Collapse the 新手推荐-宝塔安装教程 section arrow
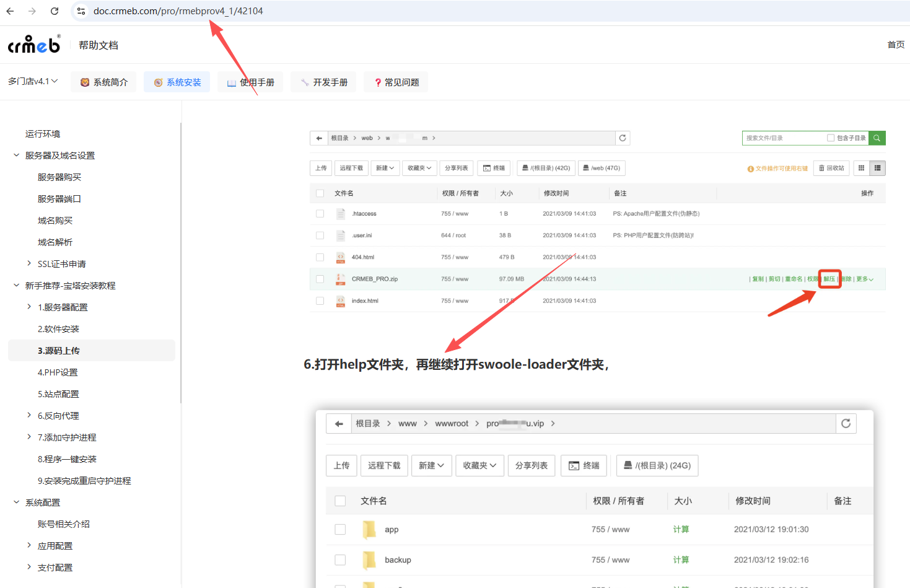Image resolution: width=910 pixels, height=588 pixels. tap(16, 286)
